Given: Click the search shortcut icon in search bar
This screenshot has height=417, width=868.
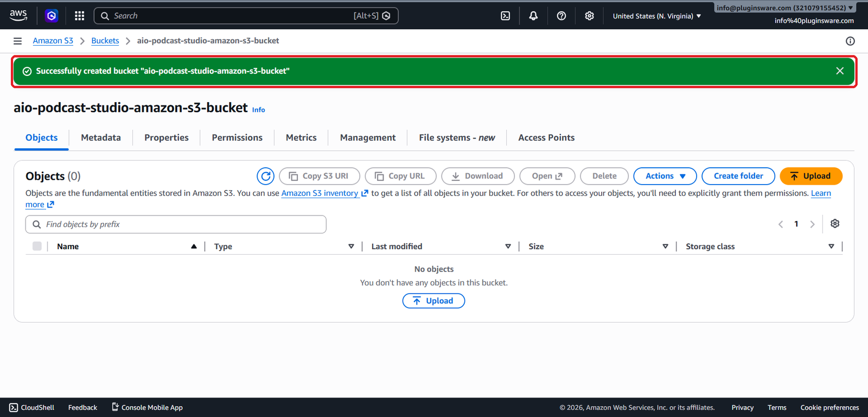Looking at the screenshot, I should click(x=386, y=16).
